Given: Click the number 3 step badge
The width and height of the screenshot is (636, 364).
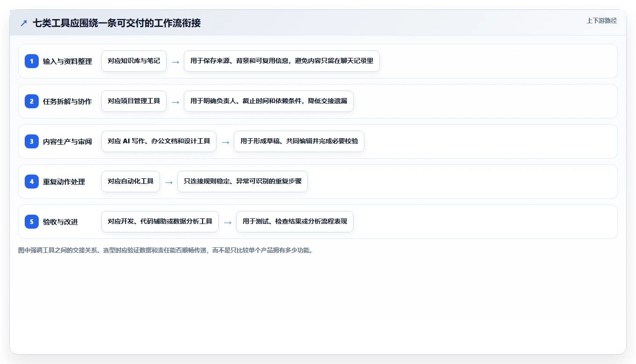Looking at the screenshot, I should tap(32, 141).
